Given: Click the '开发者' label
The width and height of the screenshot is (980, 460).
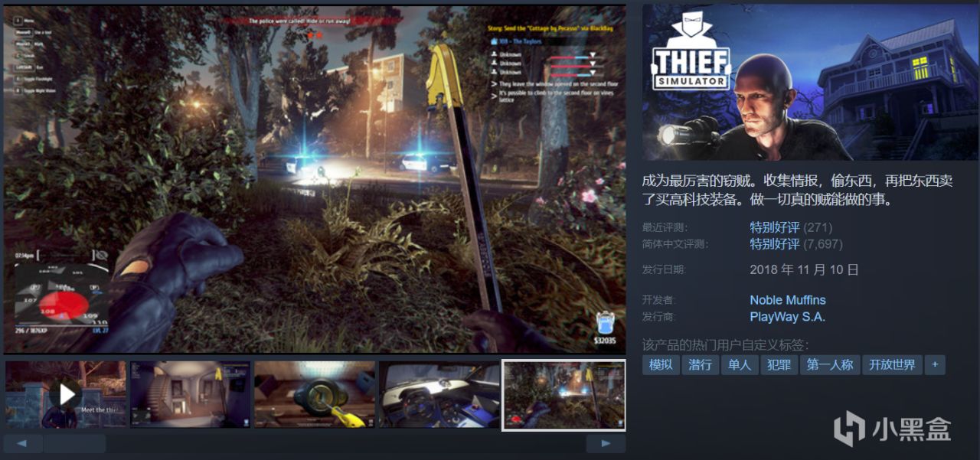Looking at the screenshot, I should (x=659, y=300).
